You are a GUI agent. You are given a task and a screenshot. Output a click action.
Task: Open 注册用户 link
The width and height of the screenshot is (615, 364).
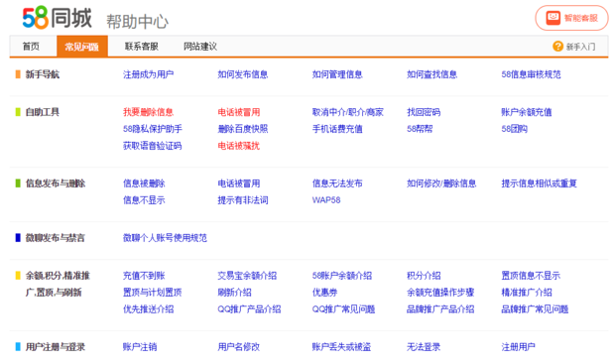click(518, 347)
